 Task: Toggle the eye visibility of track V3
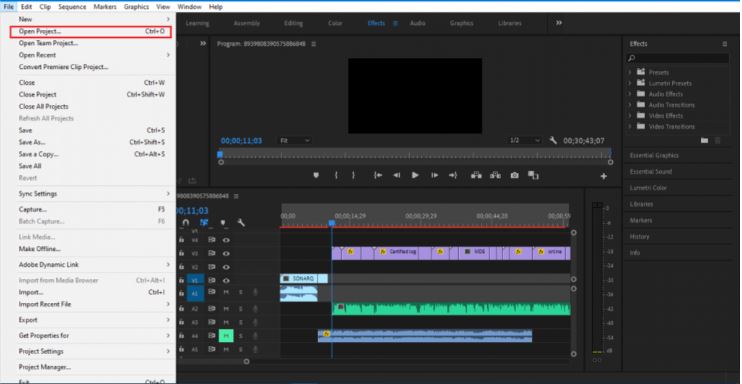click(226, 253)
